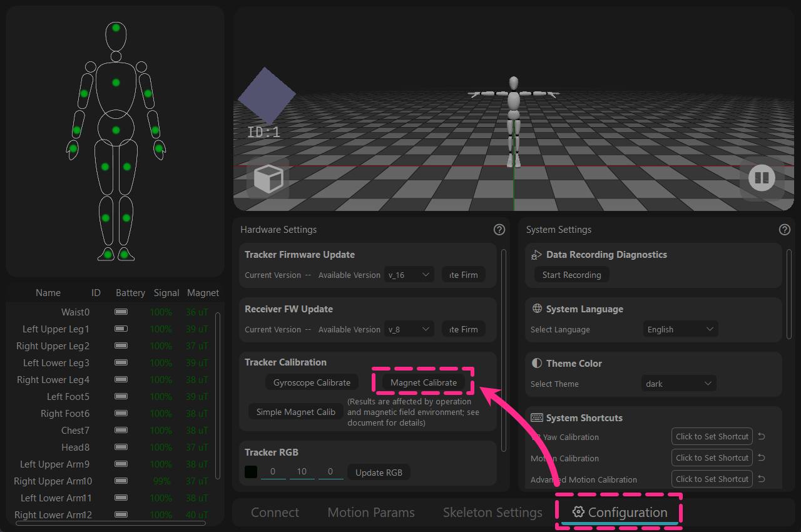Viewport: 801px width, 532px height.
Task: Click the Magnet Calibrate button
Action: [x=424, y=382]
